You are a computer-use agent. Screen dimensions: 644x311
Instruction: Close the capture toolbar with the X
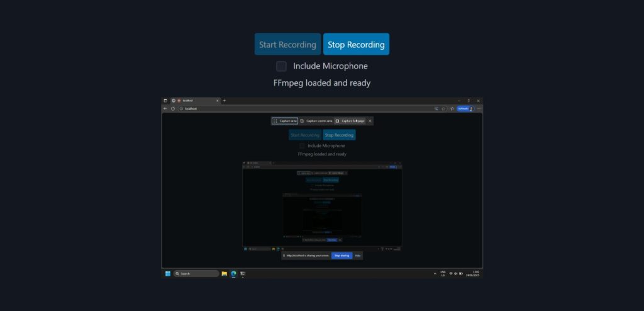coord(370,121)
